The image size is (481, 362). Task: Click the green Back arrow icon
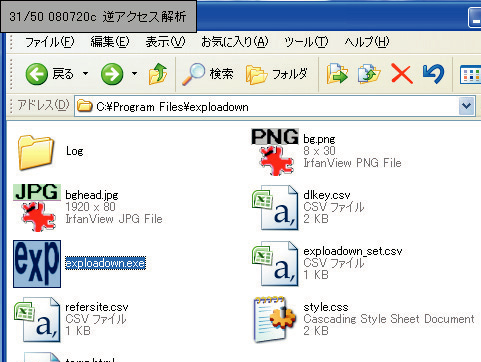click(x=36, y=74)
